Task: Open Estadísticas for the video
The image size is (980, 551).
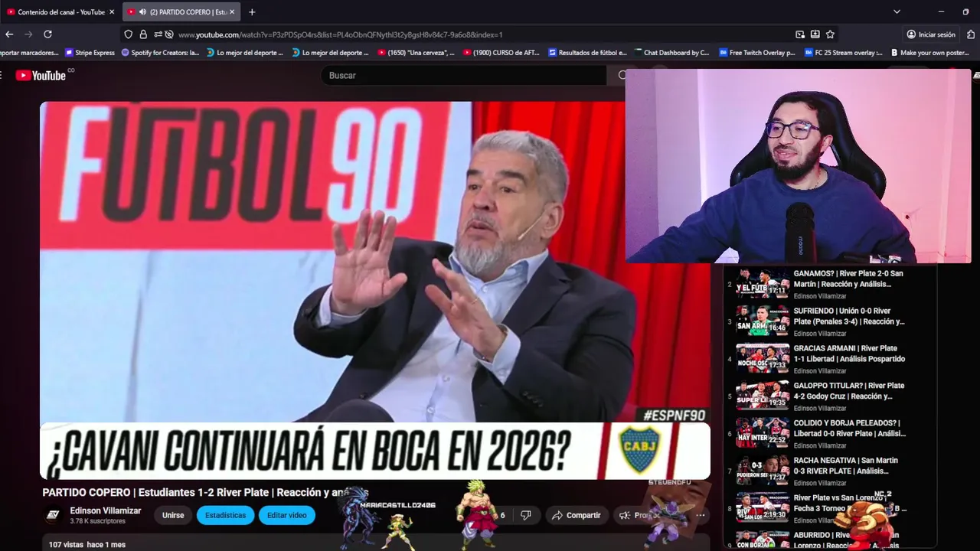Action: pyautogui.click(x=225, y=515)
